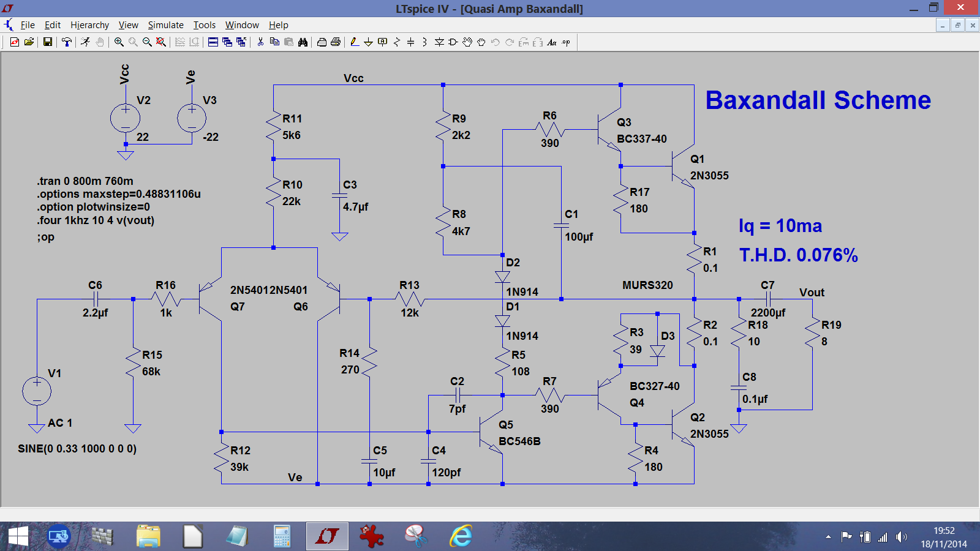Viewport: 980px width, 551px height.
Task: Open File Explorer from the taskbar
Action: click(x=148, y=536)
